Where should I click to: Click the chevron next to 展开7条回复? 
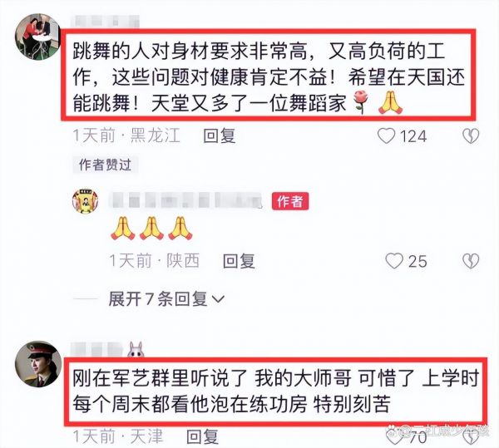click(x=218, y=299)
